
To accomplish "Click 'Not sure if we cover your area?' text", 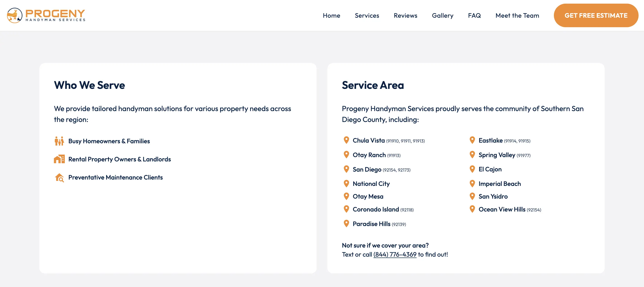I will tap(385, 245).
